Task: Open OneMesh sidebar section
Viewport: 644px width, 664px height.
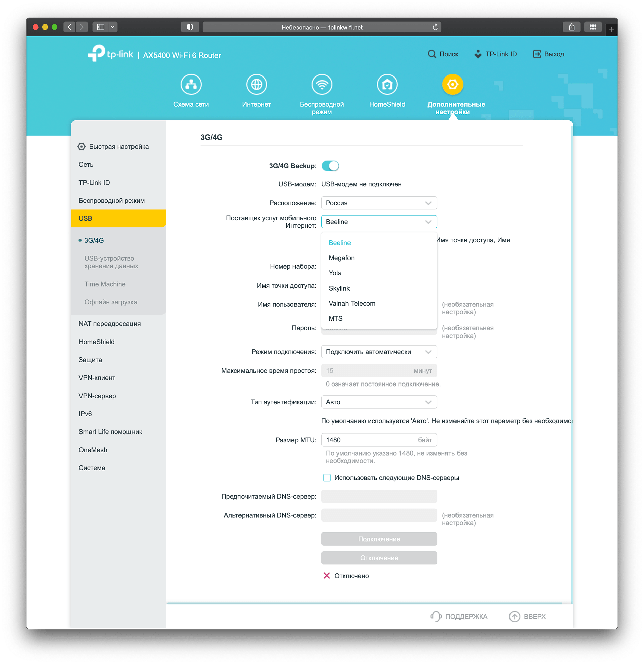Action: point(118,450)
